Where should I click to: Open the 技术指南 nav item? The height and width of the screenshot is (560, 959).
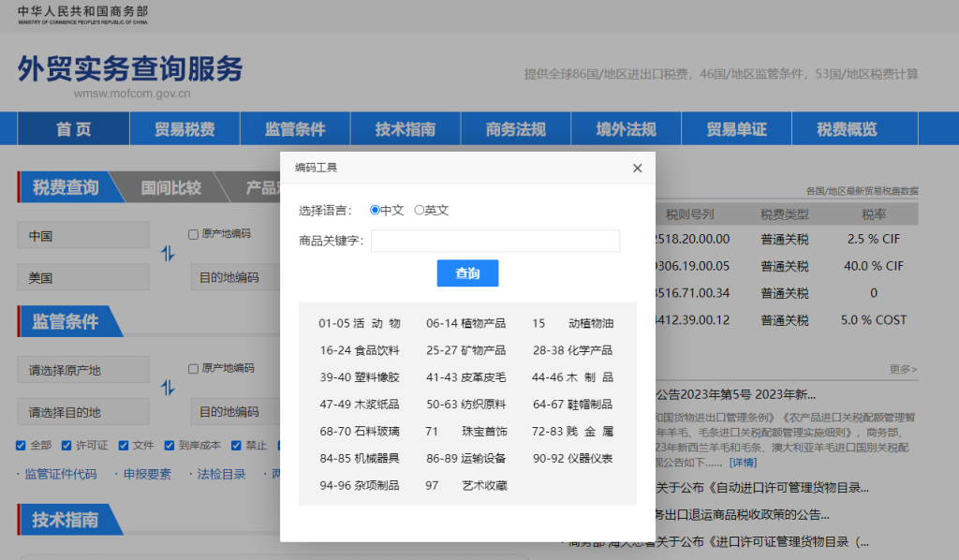point(406,129)
